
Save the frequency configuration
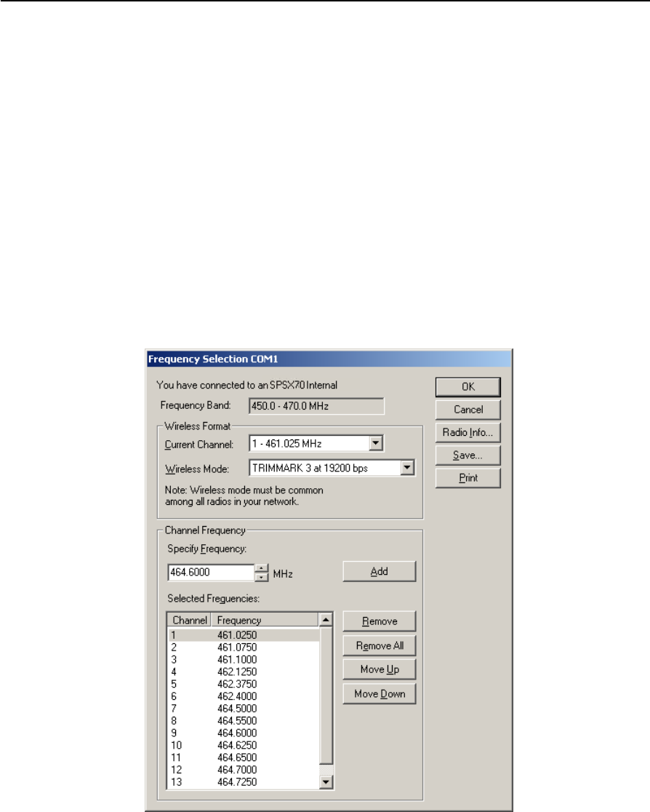468,455
